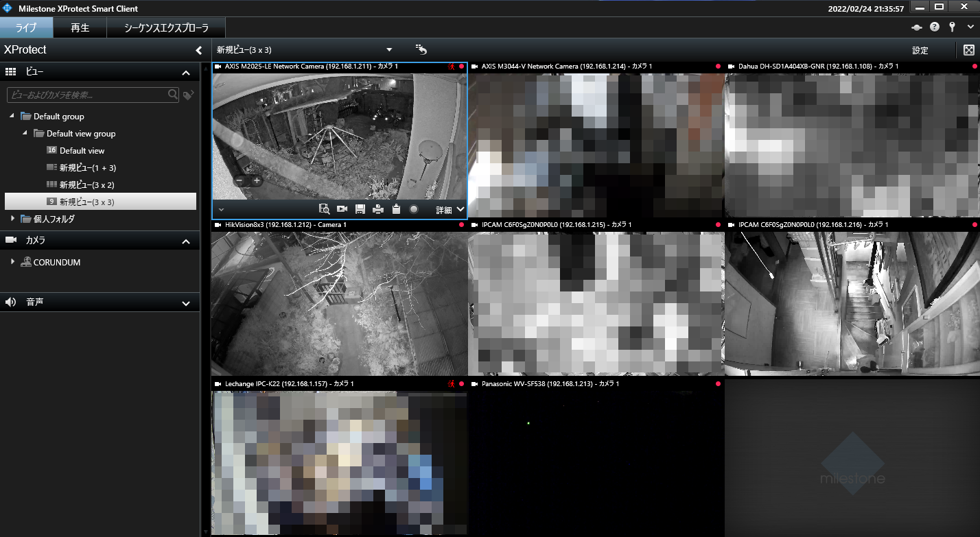Click the camera icon in HikVision8x3 title bar
Viewport: 980px width, 537px height.
pyautogui.click(x=218, y=225)
